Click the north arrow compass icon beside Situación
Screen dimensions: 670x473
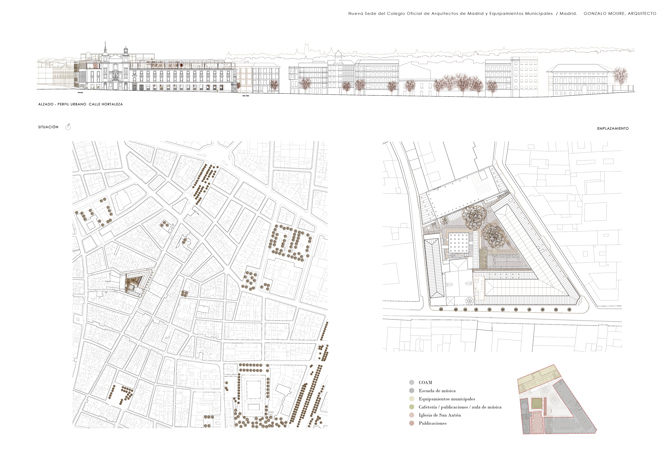tap(68, 127)
